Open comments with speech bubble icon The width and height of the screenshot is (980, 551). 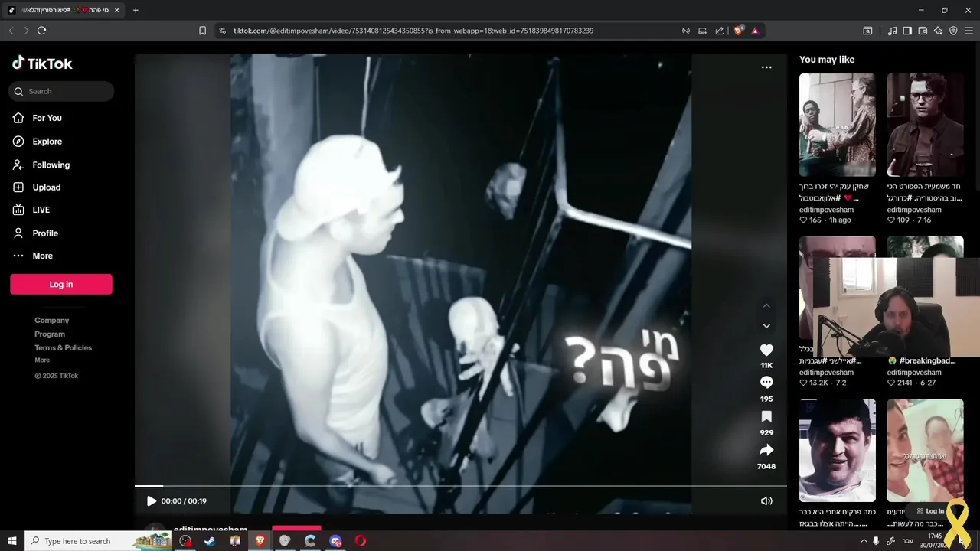coord(766,383)
